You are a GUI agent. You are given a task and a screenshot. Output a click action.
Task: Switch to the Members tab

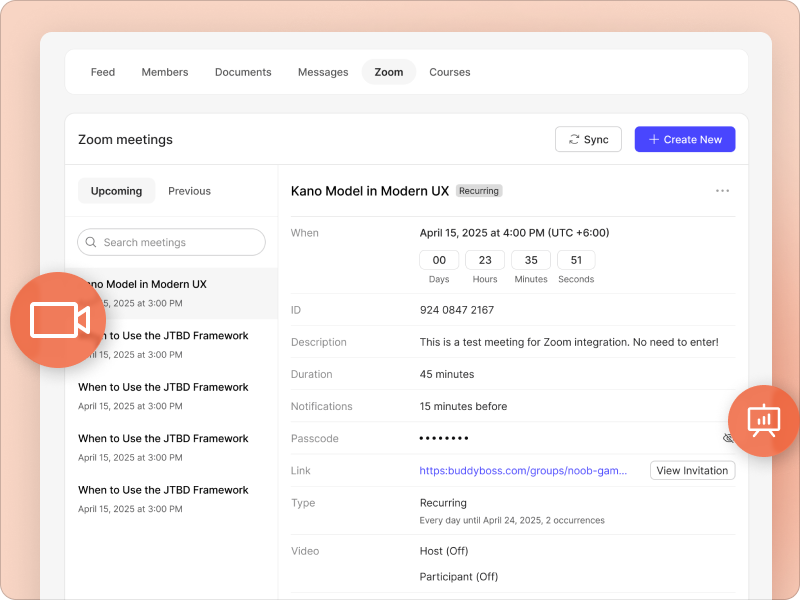165,72
